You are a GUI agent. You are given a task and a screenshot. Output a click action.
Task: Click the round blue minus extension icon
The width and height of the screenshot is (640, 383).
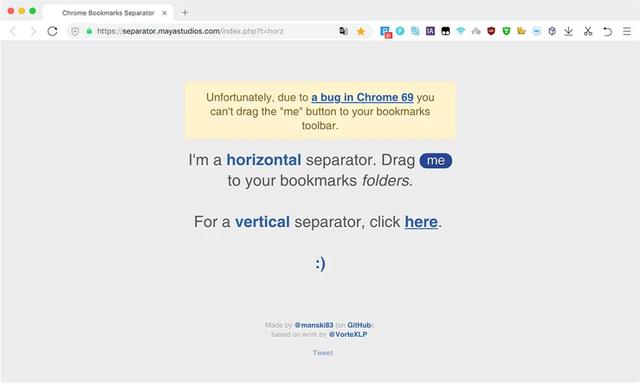click(537, 31)
